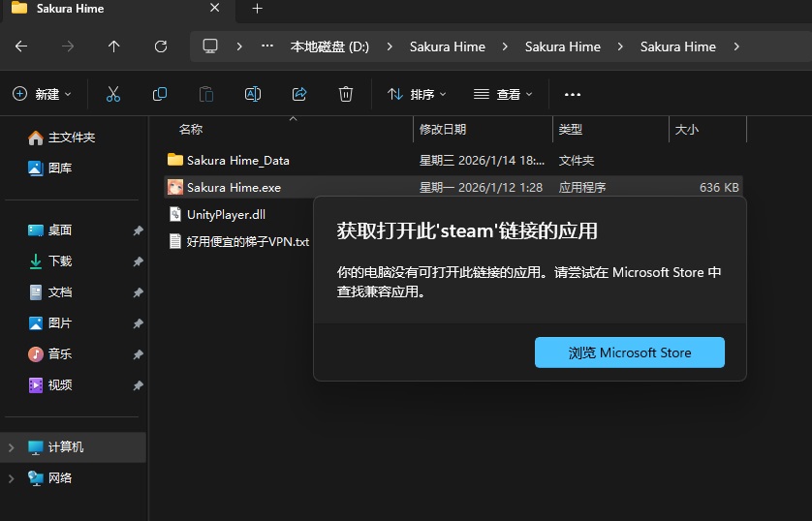Image resolution: width=812 pixels, height=521 pixels.
Task: Open the address bar ellipsis overflow
Action: pyautogui.click(x=267, y=46)
